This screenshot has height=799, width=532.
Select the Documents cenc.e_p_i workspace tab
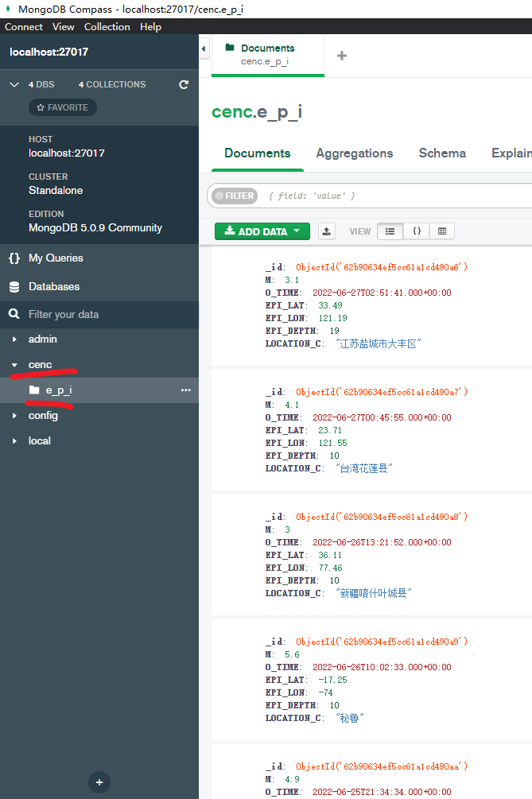267,55
